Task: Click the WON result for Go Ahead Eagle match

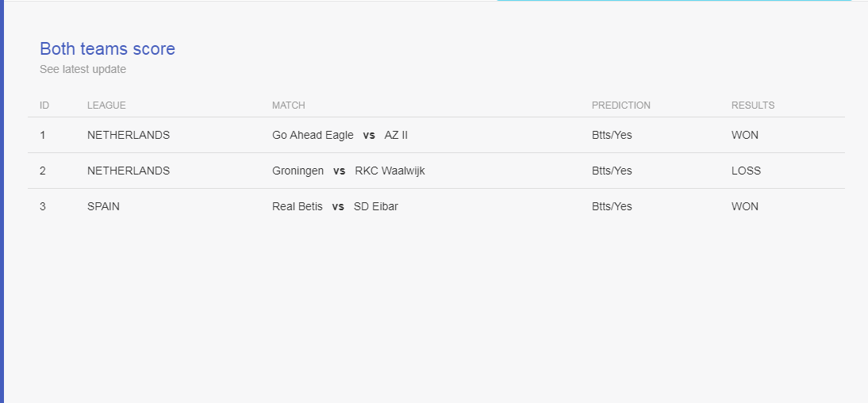Action: pyautogui.click(x=745, y=135)
